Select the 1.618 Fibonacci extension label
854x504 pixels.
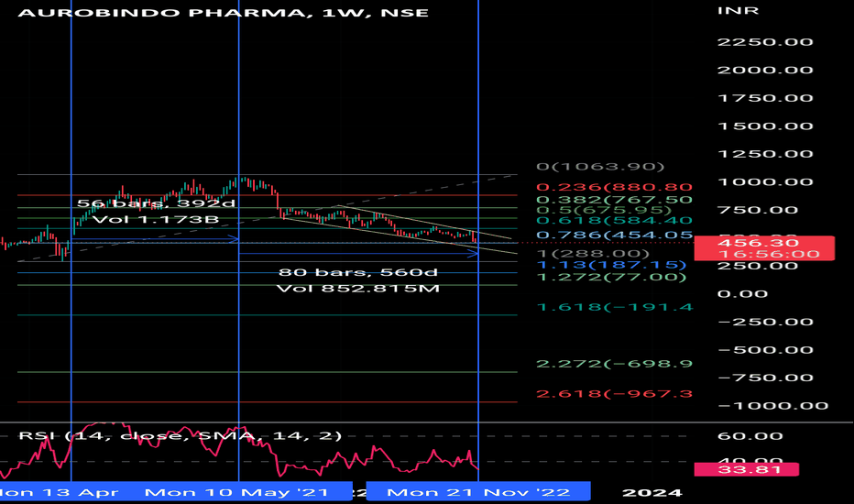(614, 307)
